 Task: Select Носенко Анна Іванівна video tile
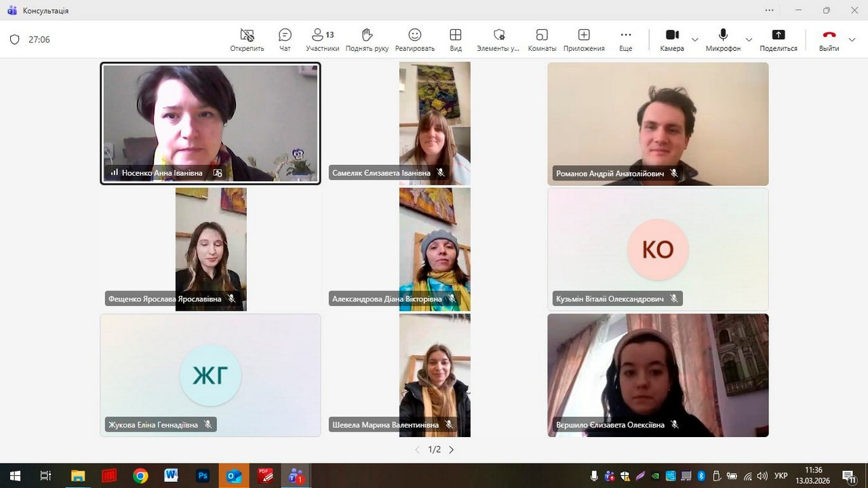pyautogui.click(x=210, y=123)
